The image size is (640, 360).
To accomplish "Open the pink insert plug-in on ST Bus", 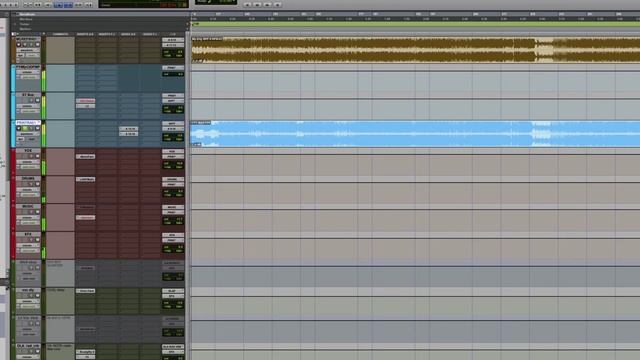I will [x=86, y=100].
